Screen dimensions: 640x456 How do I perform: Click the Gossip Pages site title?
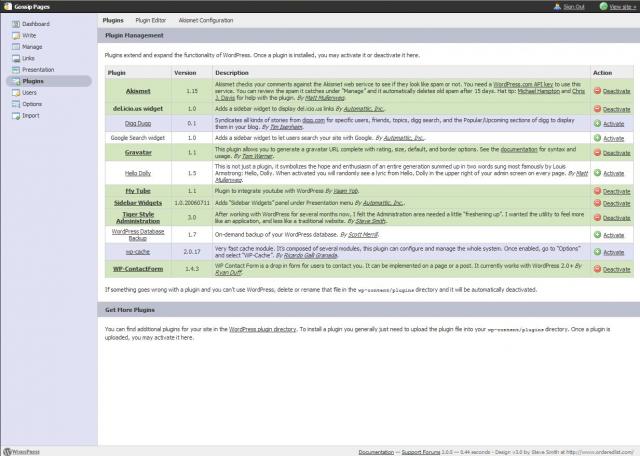pyautogui.click(x=32, y=7)
